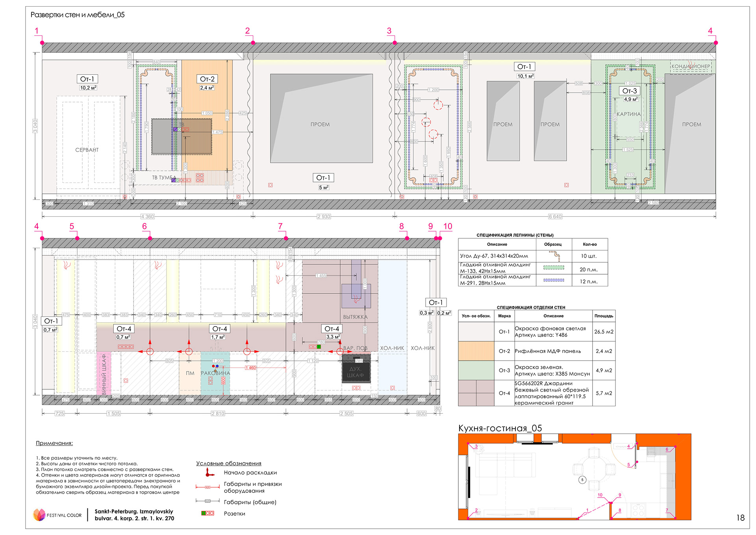Open the Кухня-гостиная_05 floor plan thumbnail
Image resolution: width=756 pixels, height=535 pixels.
(574, 477)
